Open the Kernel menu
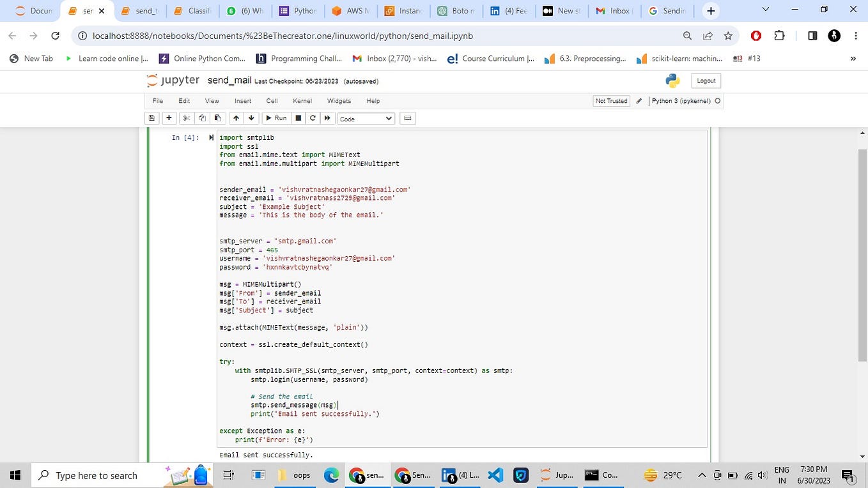The width and height of the screenshot is (868, 488). 302,101
